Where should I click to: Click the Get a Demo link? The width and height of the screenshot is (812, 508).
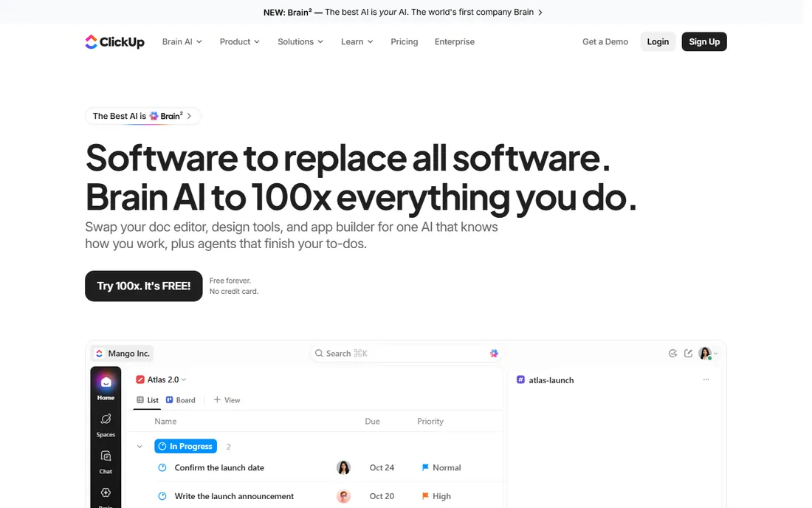tap(605, 41)
